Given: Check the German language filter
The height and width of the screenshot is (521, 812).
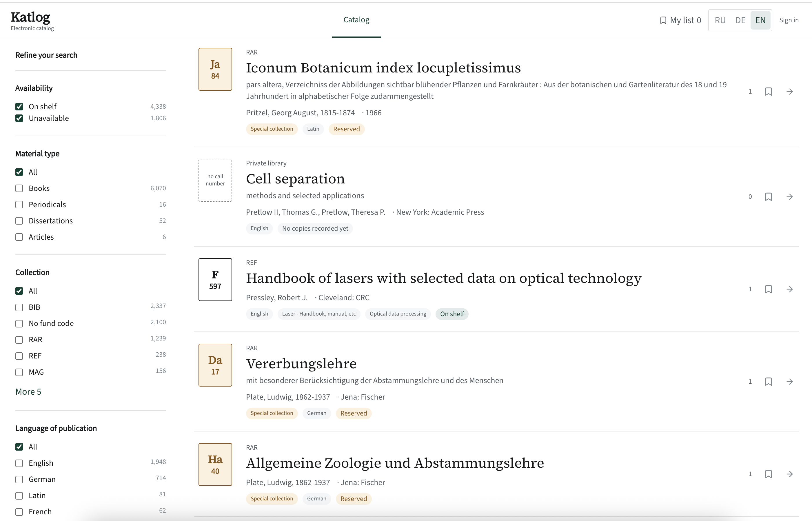Looking at the screenshot, I should (19, 479).
